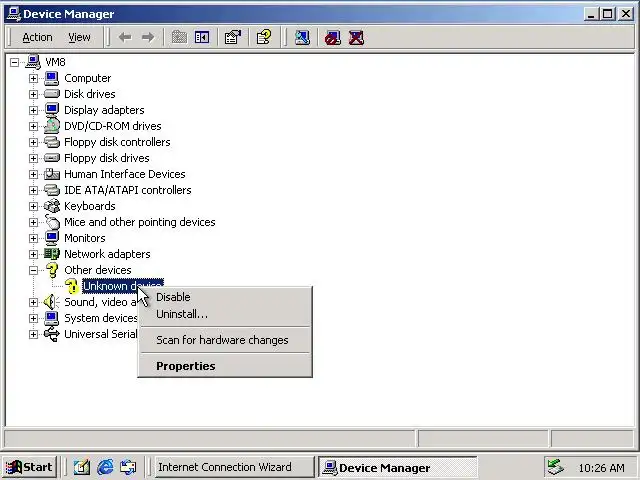Viewport: 640px width, 480px height.
Task: Expand the Universal Serial Bus category
Action: 33,334
